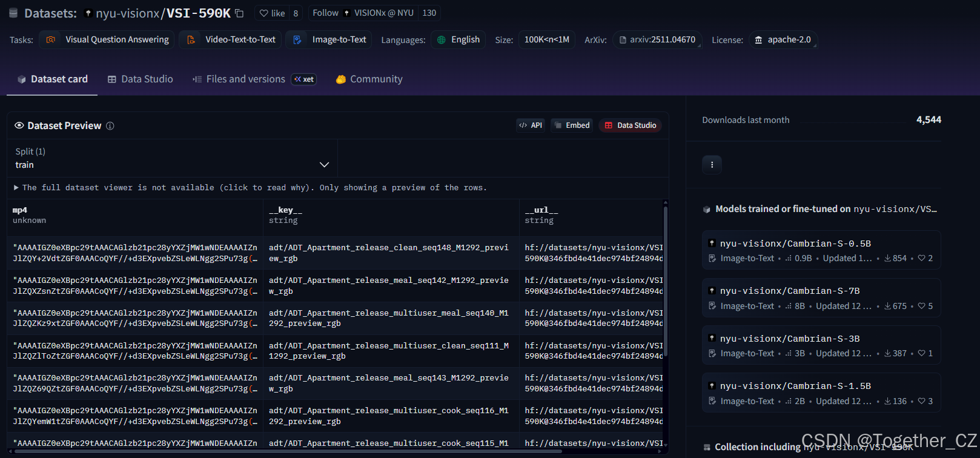
Task: Open the Cambrian-S-3B model card
Action: click(821, 345)
